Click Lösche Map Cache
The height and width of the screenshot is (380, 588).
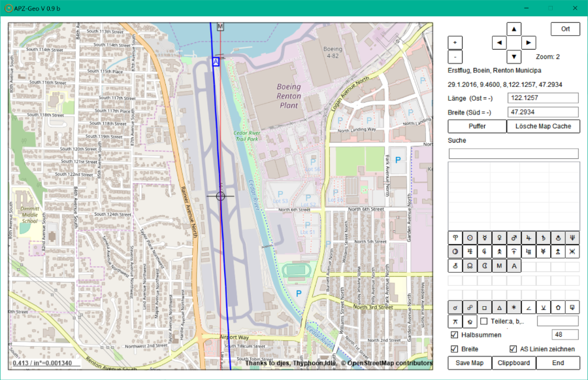[543, 126]
